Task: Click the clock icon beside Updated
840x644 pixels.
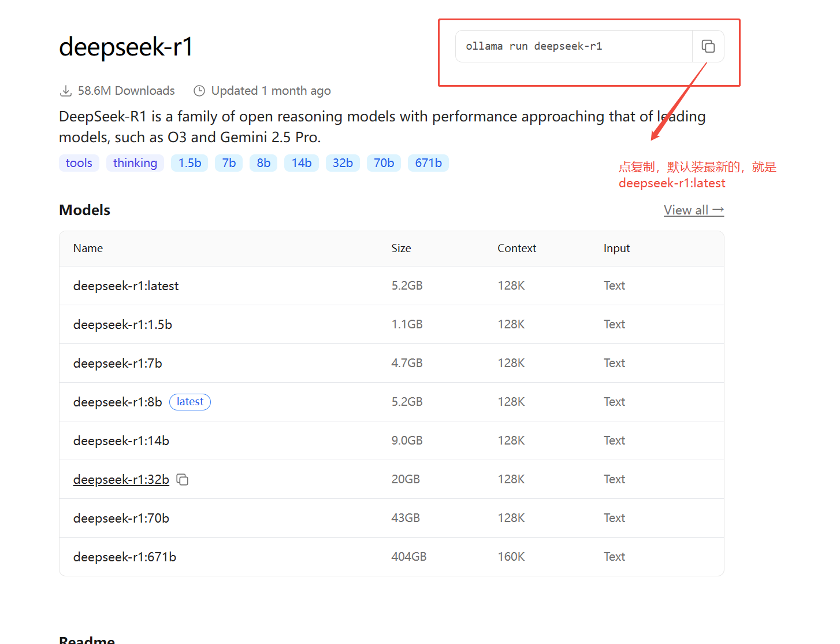Action: coord(199,91)
